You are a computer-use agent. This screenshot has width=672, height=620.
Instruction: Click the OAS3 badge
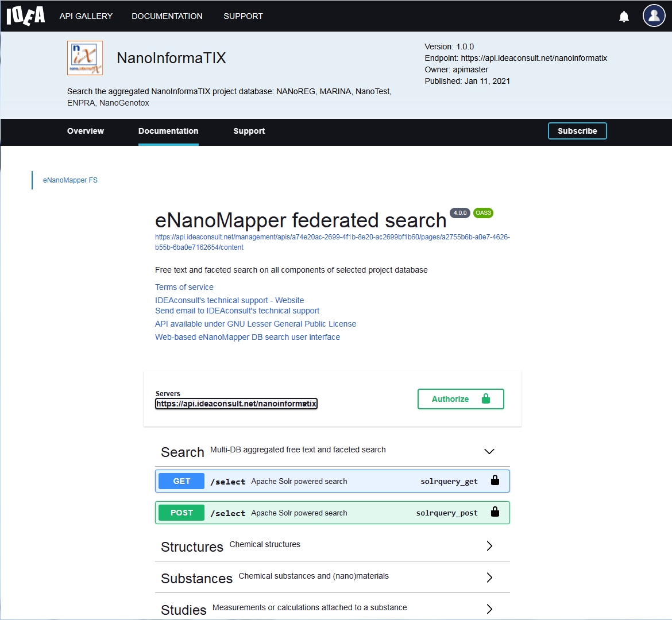(x=483, y=213)
